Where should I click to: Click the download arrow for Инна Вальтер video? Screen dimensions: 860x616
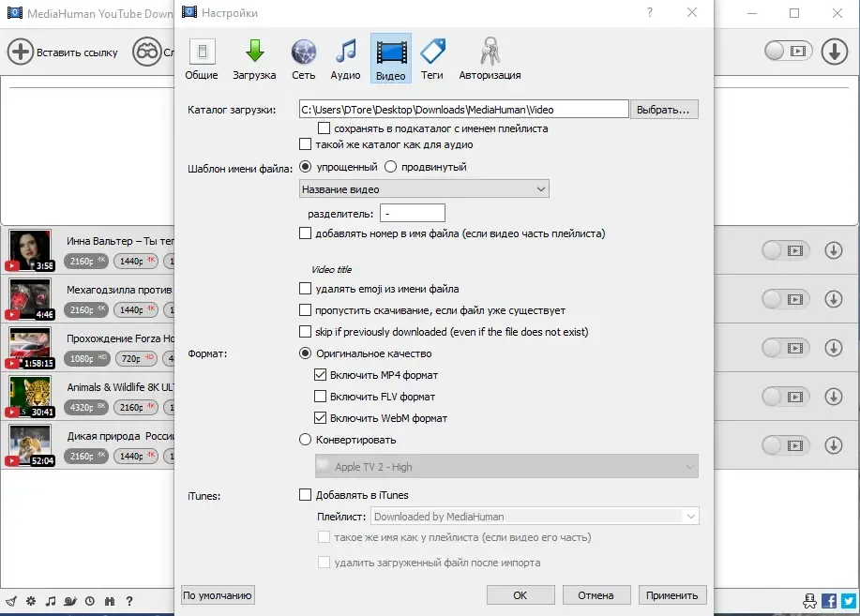click(x=833, y=250)
